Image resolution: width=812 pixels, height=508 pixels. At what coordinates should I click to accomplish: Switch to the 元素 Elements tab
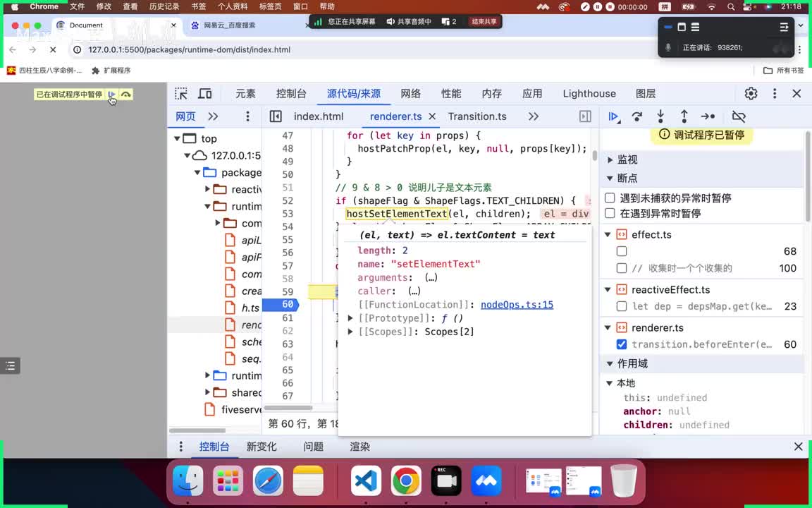point(245,94)
